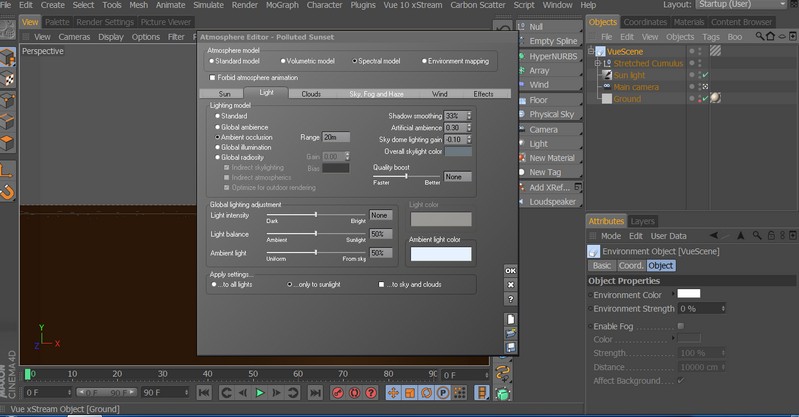
Task: Toggle the Enable Fog checkbox
Action: (x=681, y=326)
